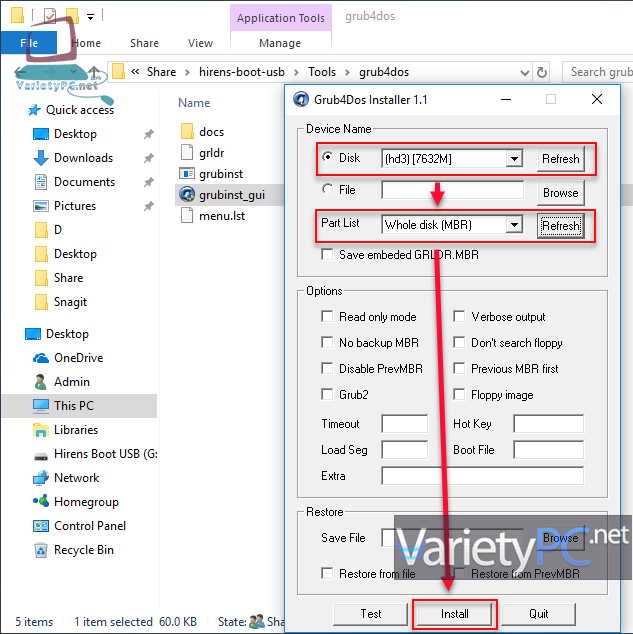
Task: Click the Libraries icon
Action: point(40,430)
